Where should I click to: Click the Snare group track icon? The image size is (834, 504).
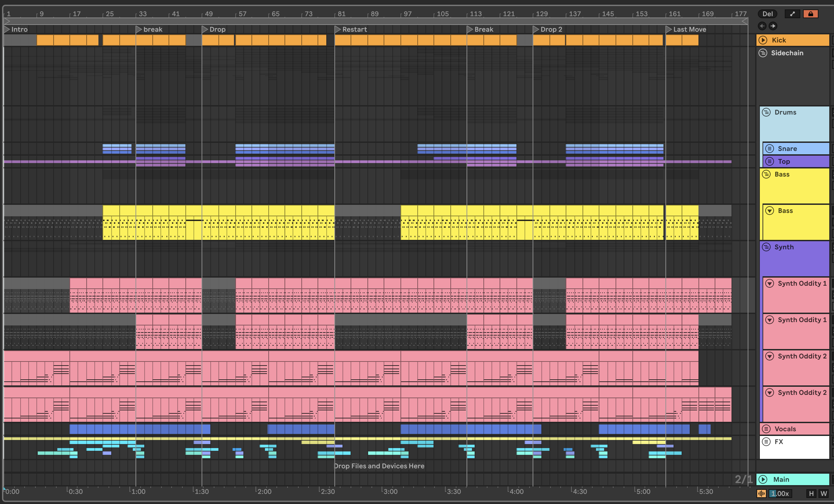pyautogui.click(x=770, y=149)
